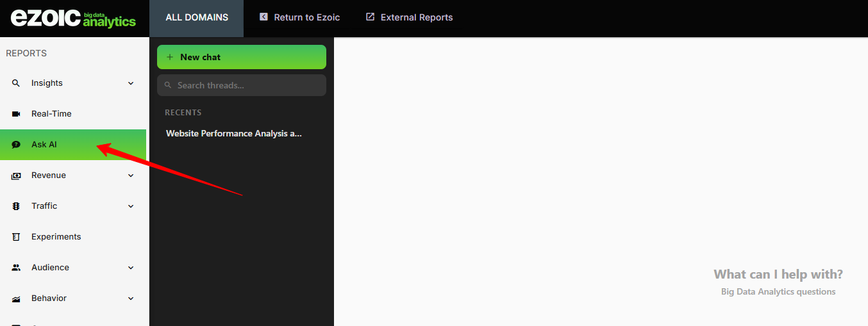Expand the Revenue menu chevron

click(x=131, y=175)
